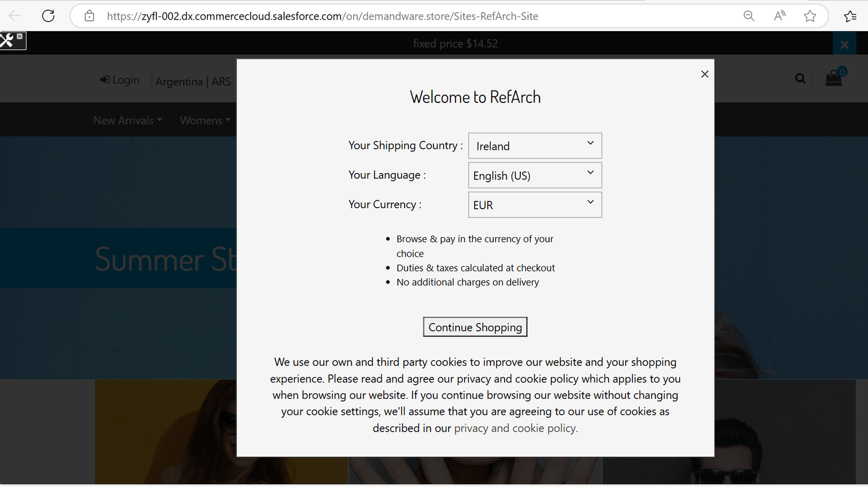Open the Currency dropdown showing EUR

point(535,205)
